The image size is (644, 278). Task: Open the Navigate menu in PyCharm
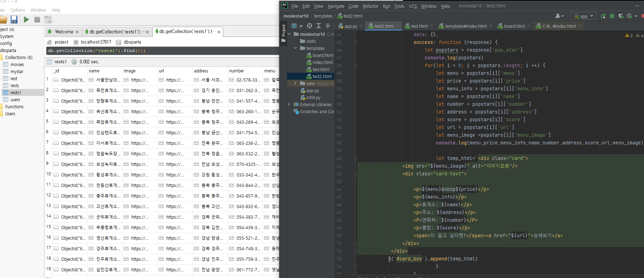[x=336, y=6]
